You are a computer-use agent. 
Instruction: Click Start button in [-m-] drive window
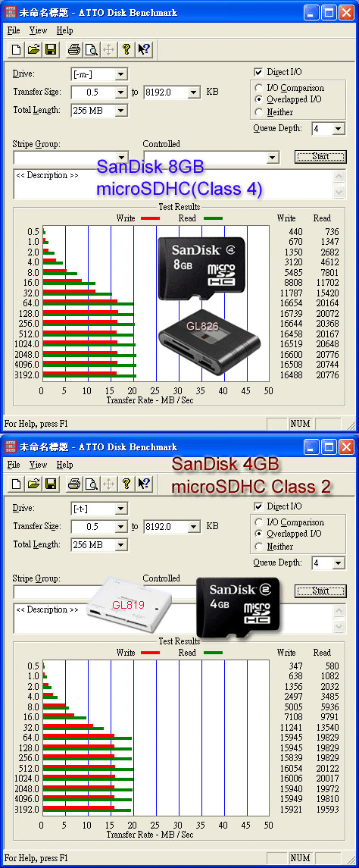320,157
